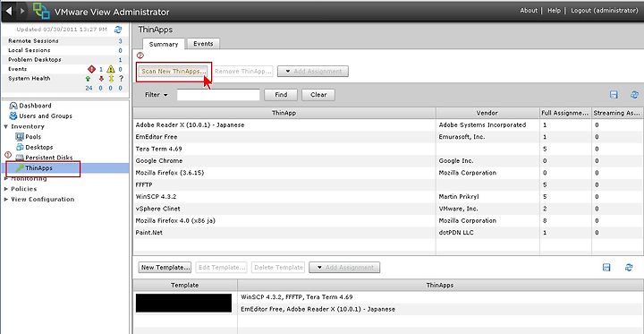
Task: Sort by the Streaming Assignments column header
Action: click(617, 113)
